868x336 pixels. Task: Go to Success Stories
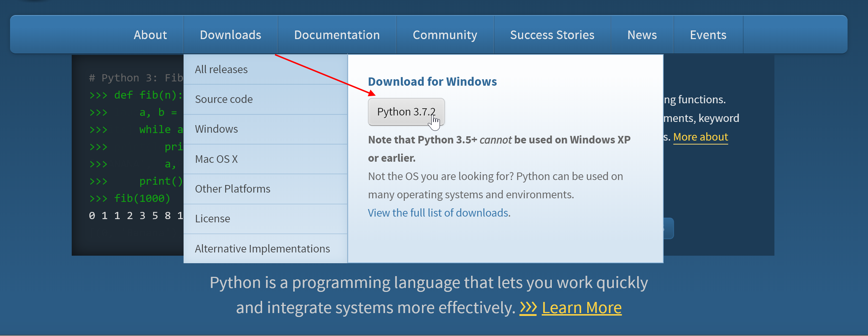pos(552,35)
